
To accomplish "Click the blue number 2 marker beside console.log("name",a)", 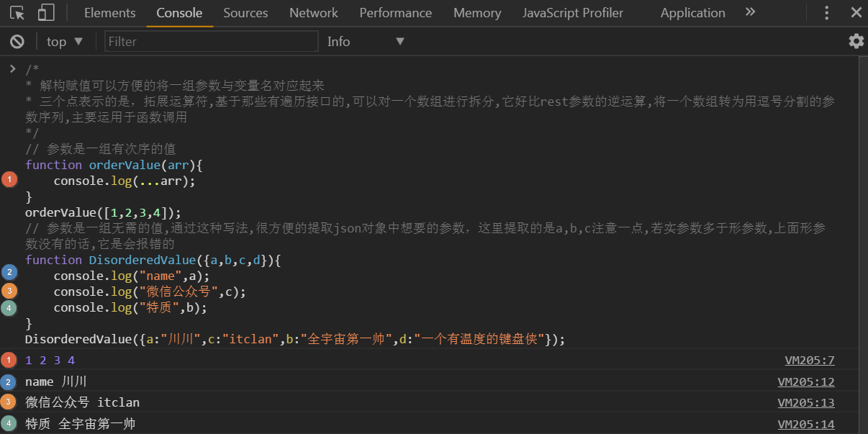I will click(9, 272).
